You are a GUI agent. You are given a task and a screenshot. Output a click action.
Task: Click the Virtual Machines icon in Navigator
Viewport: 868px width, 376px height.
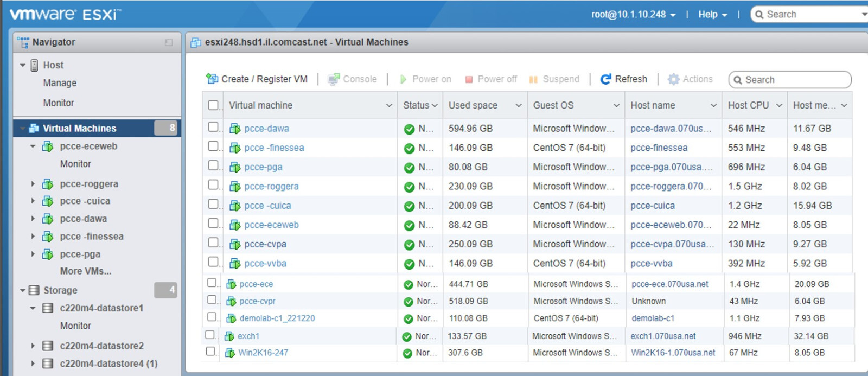34,128
